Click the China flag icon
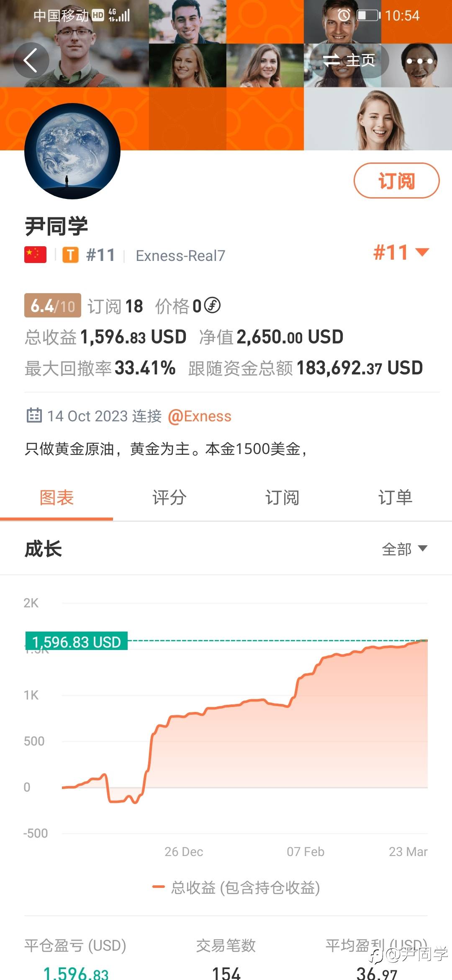 pos(36,255)
